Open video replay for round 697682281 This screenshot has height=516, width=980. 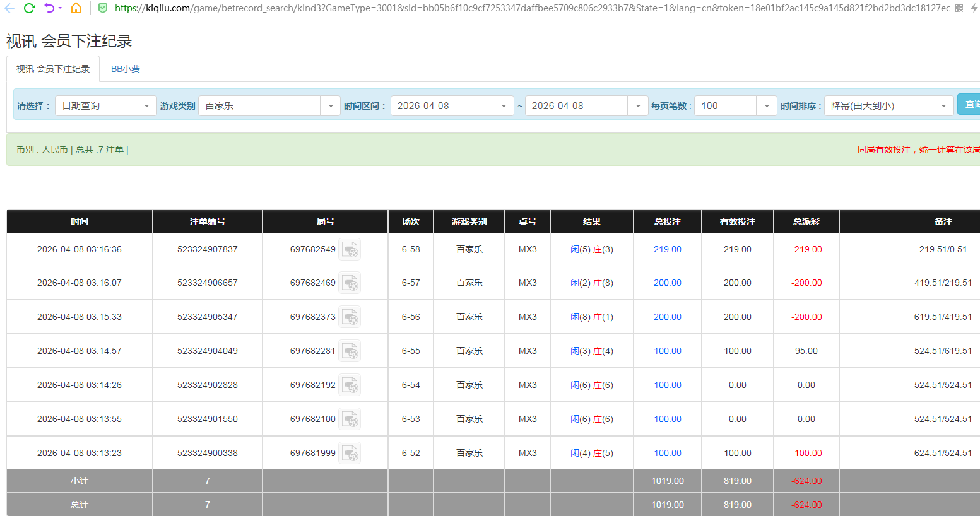(350, 351)
